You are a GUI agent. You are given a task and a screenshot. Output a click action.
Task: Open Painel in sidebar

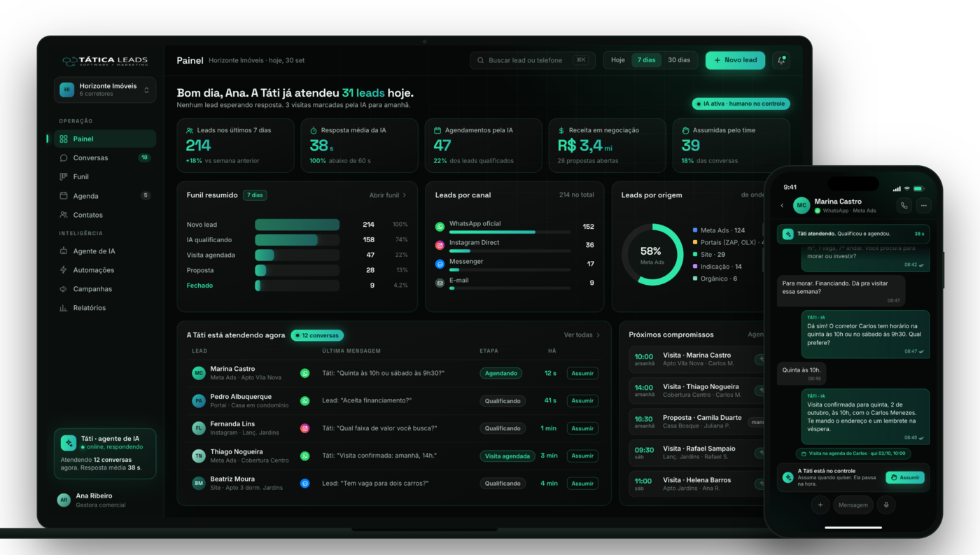coord(105,139)
